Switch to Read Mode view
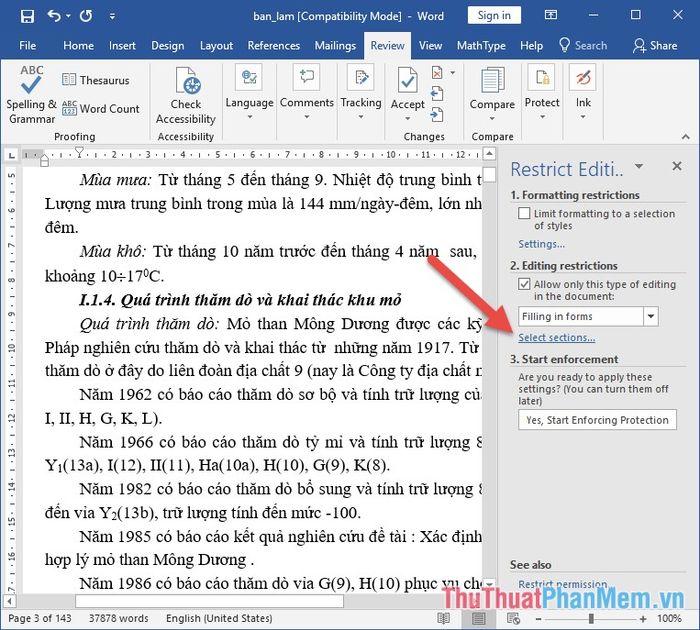This screenshot has width=700, height=630. (443, 618)
